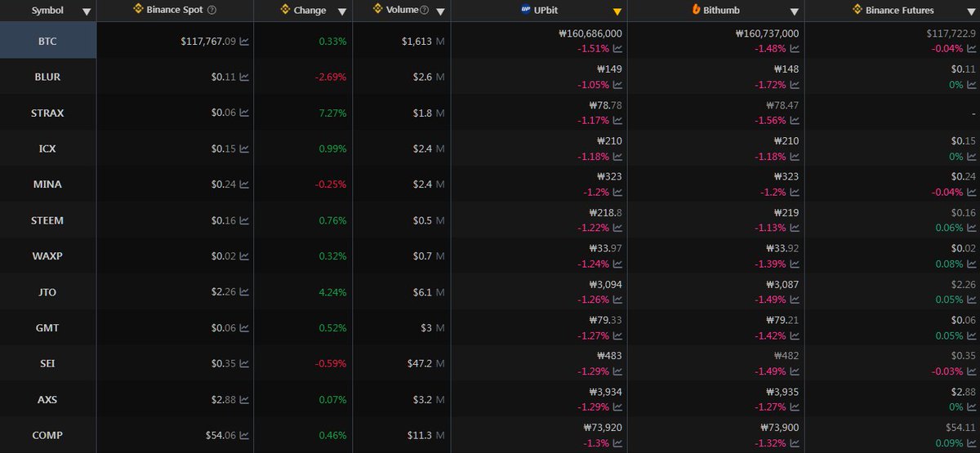Click the Bithumb column header label
The height and width of the screenshot is (453, 980).
tap(721, 11)
